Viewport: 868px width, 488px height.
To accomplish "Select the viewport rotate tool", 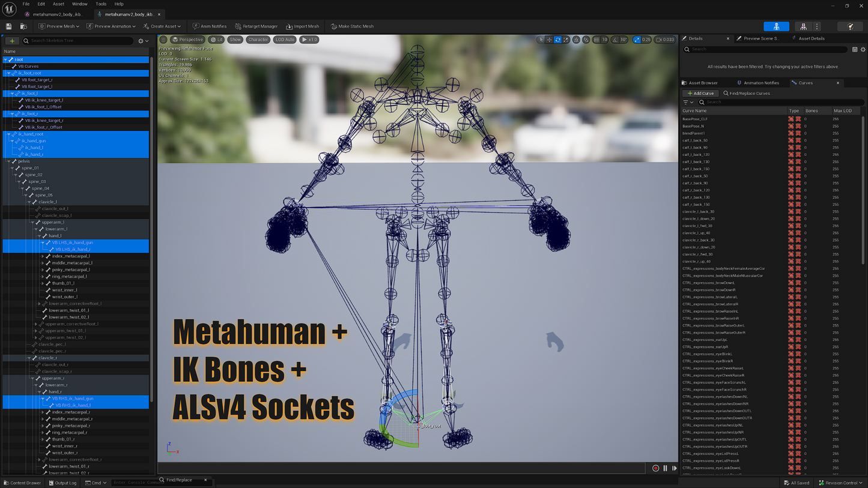I will pyautogui.click(x=557, y=40).
